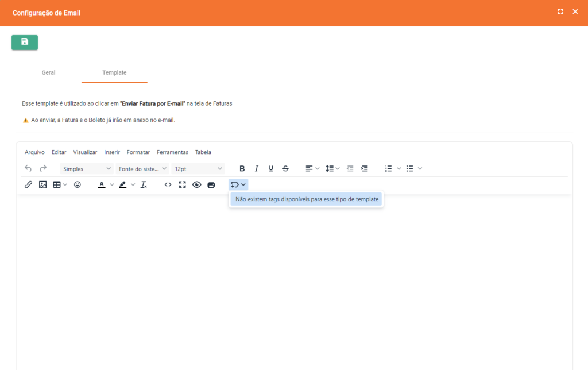The width and height of the screenshot is (588, 370).
Task: Open the Inserir menu
Action: [112, 152]
